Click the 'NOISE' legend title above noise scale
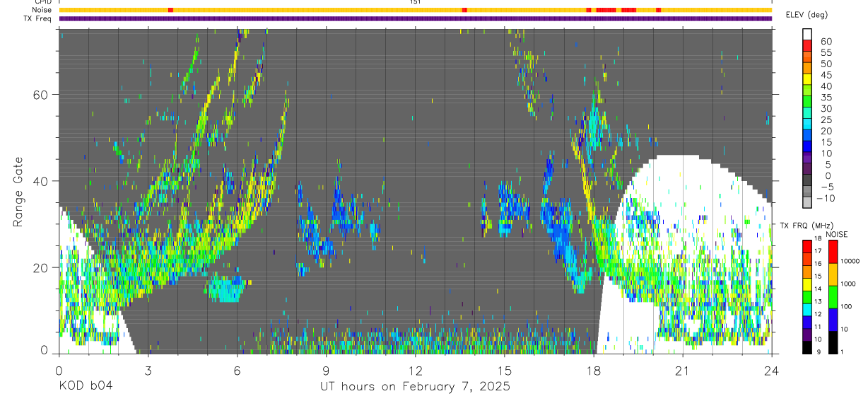 pos(837,235)
